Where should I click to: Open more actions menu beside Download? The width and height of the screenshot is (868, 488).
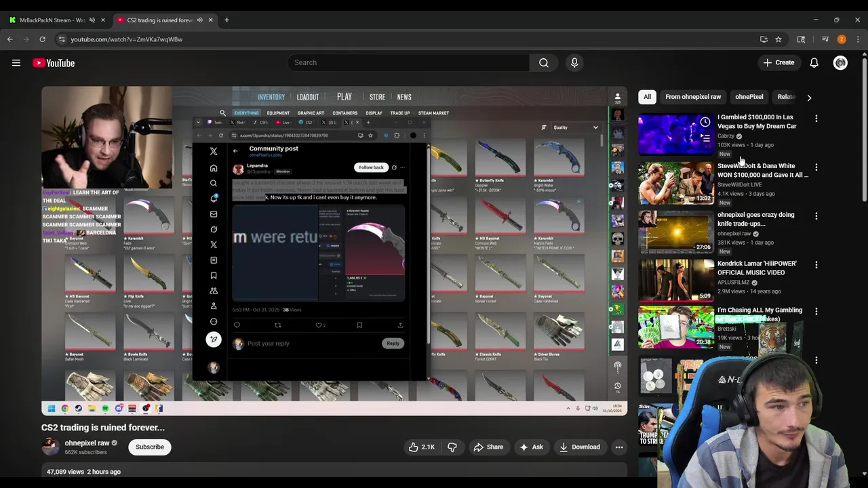click(x=618, y=447)
